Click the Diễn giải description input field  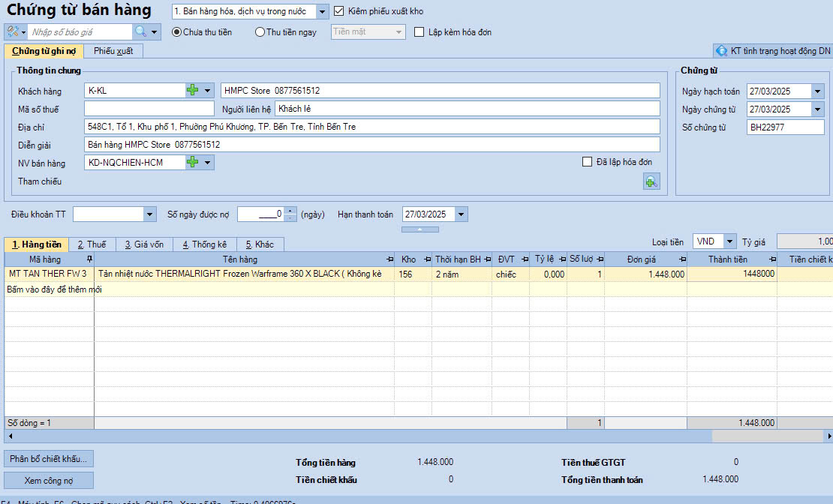[x=372, y=144]
